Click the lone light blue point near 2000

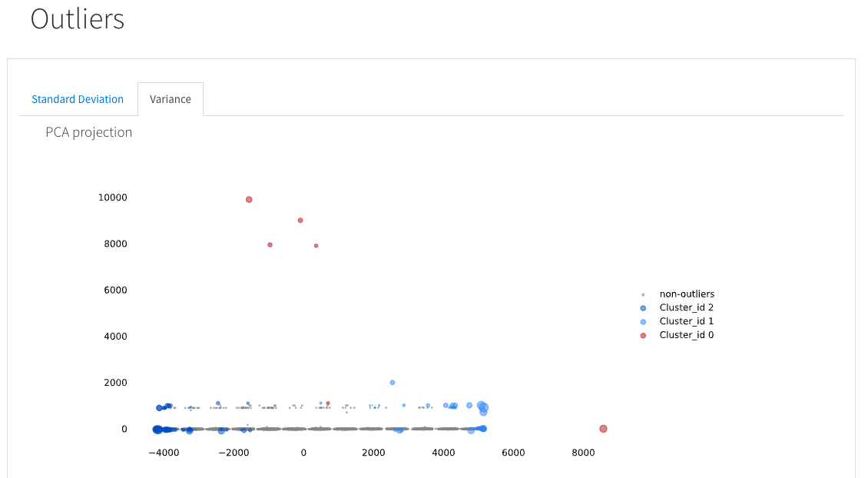[x=392, y=381]
